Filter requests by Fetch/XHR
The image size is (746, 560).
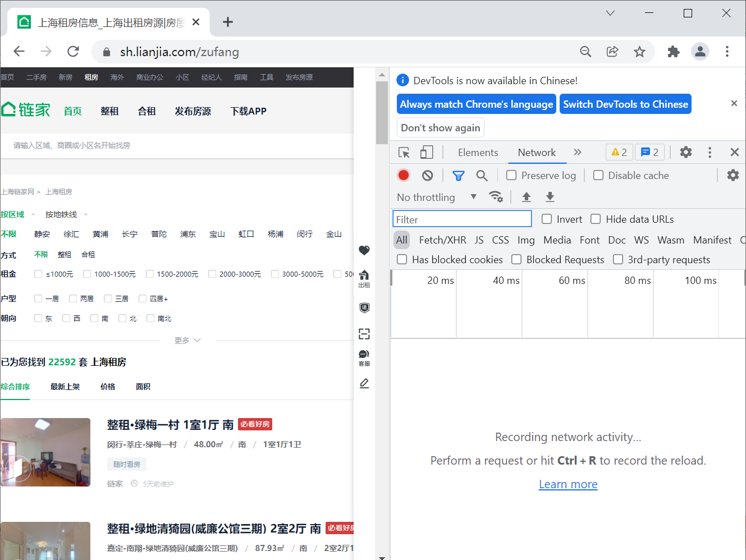tap(442, 240)
